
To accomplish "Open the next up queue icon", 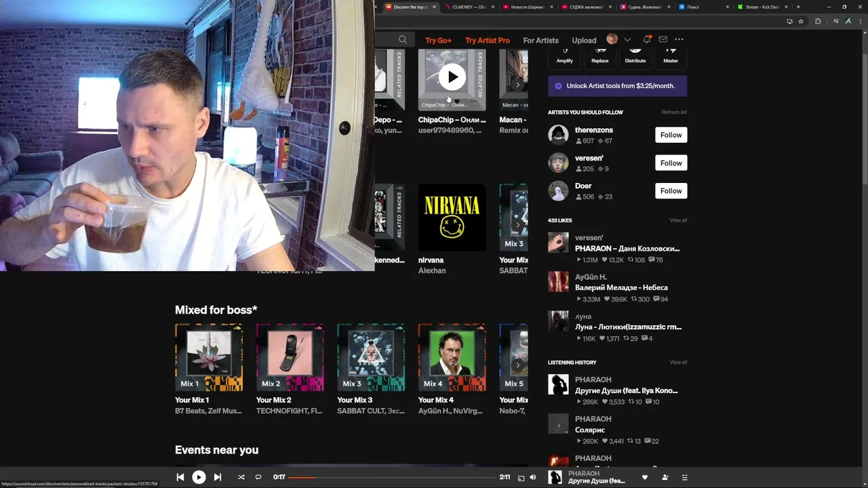I will 684,477.
